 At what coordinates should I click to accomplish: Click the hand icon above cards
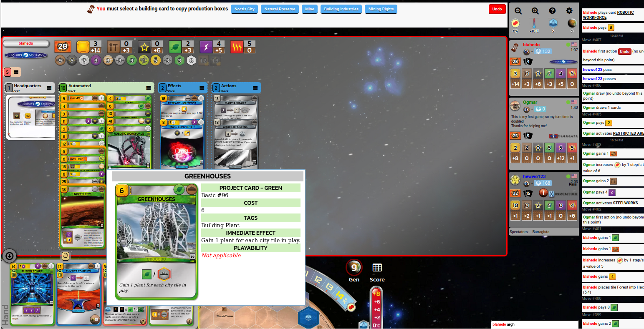[66, 256]
